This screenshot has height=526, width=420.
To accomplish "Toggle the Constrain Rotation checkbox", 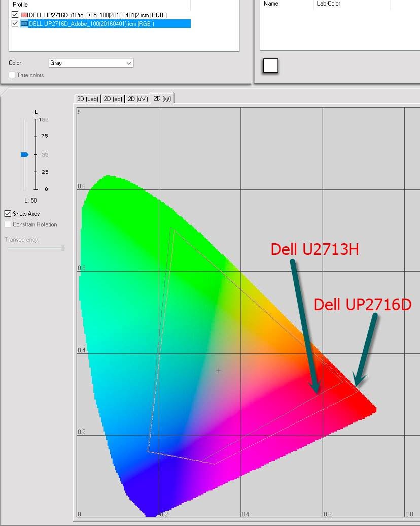I will [8, 224].
